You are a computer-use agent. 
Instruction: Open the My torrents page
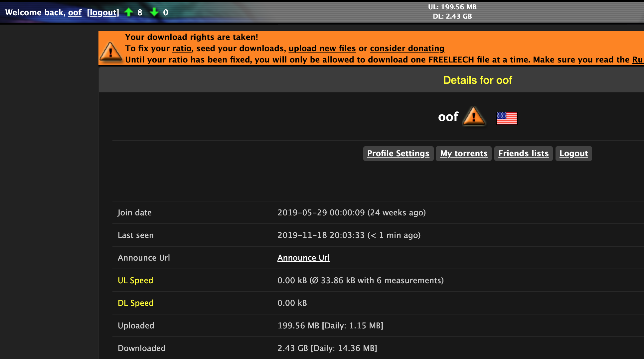click(x=463, y=153)
